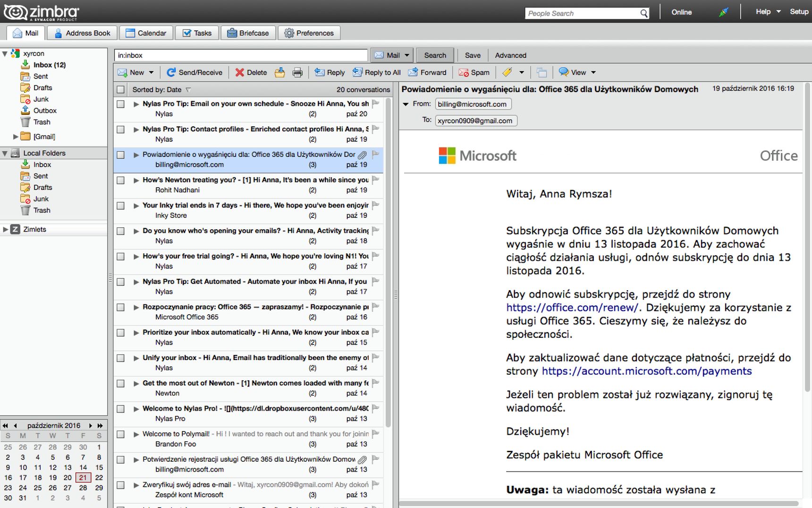
Task: Switch to the Tasks tab
Action: click(197, 33)
